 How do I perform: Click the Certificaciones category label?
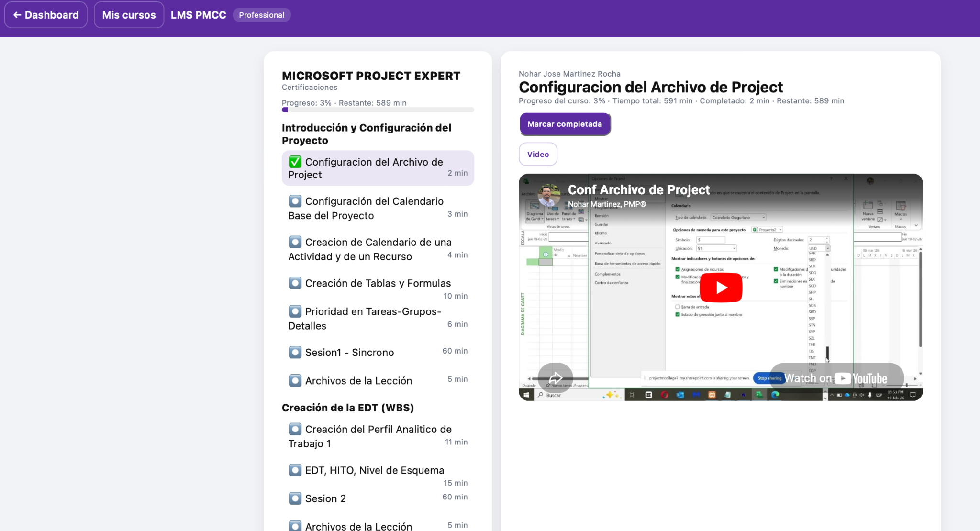point(310,87)
